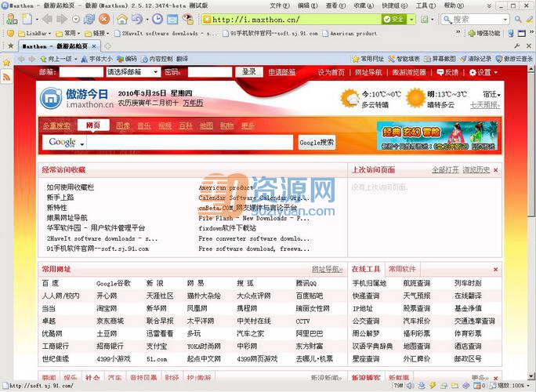536x392 pixels.
Task: Select the 网页 search tab
Action: [x=93, y=125]
